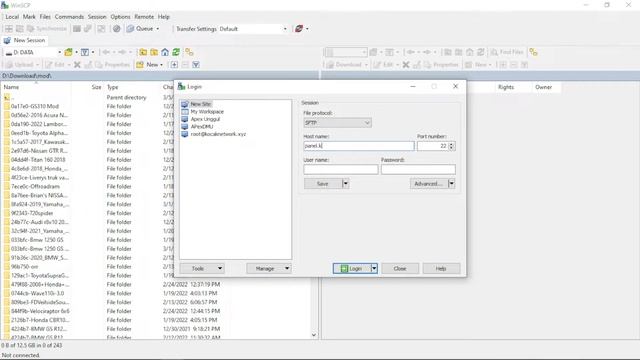Click remote panel synchronized browsing icon
This screenshot has width=640, height=360.
point(533,52)
